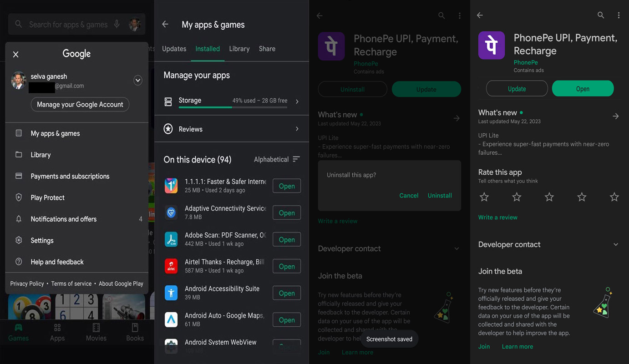The image size is (629, 364).
Task: Switch to the Apps bottom tab
Action: click(x=57, y=333)
